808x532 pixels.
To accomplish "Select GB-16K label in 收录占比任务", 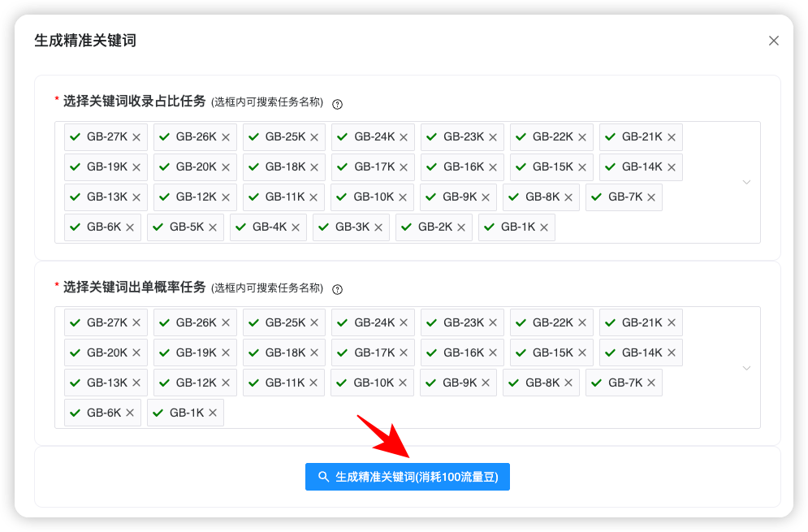I will (x=464, y=167).
